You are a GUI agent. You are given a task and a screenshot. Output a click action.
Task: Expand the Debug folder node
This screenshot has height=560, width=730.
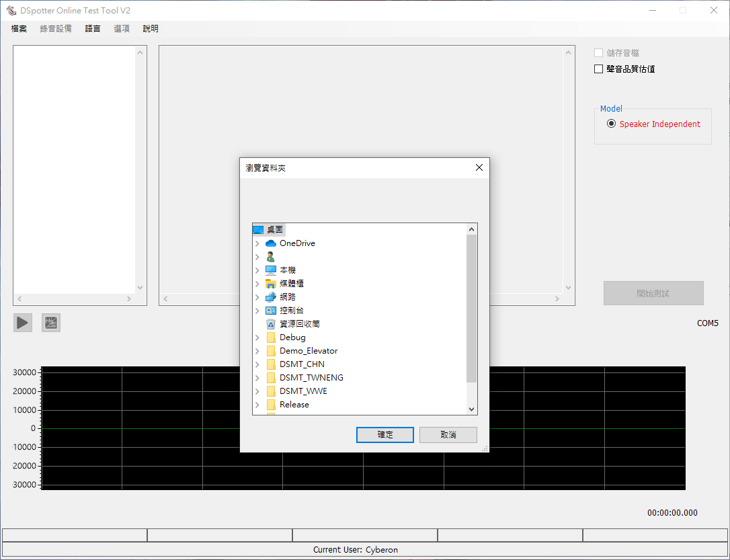(x=257, y=337)
